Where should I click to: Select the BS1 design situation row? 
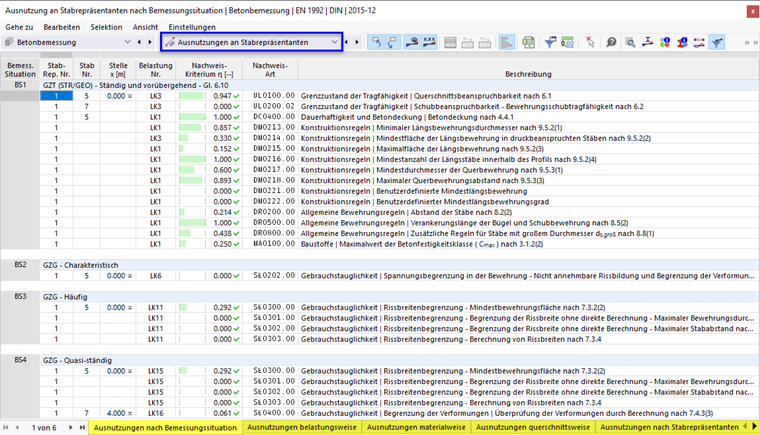pyautogui.click(x=380, y=85)
